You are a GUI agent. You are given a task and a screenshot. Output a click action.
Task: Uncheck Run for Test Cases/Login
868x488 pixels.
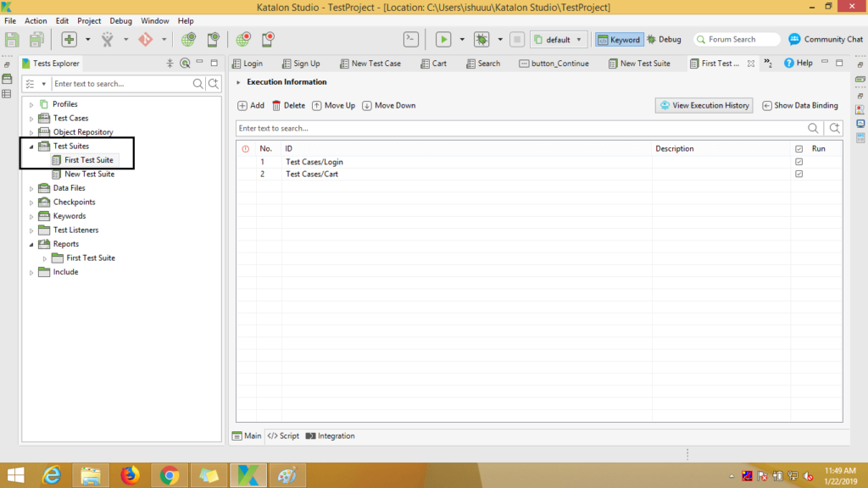point(798,162)
